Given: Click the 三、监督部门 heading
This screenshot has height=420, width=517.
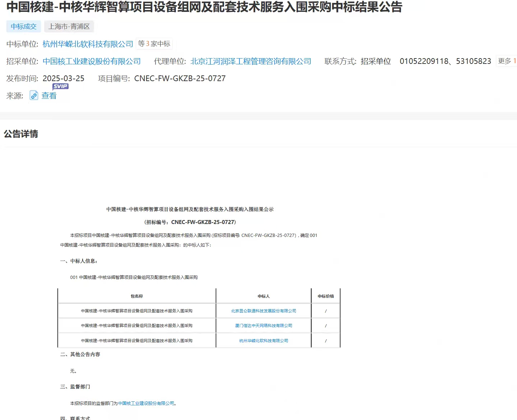Looking at the screenshot, I should click(75, 387).
